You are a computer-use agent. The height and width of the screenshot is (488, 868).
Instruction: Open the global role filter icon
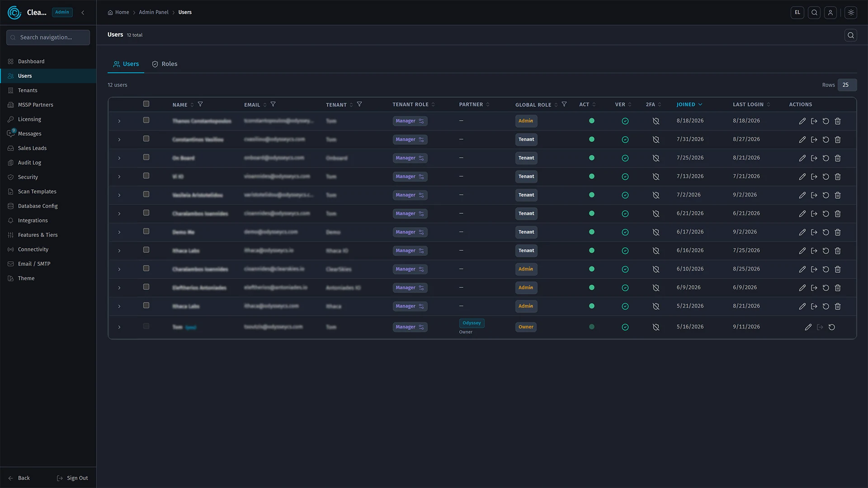pyautogui.click(x=564, y=104)
